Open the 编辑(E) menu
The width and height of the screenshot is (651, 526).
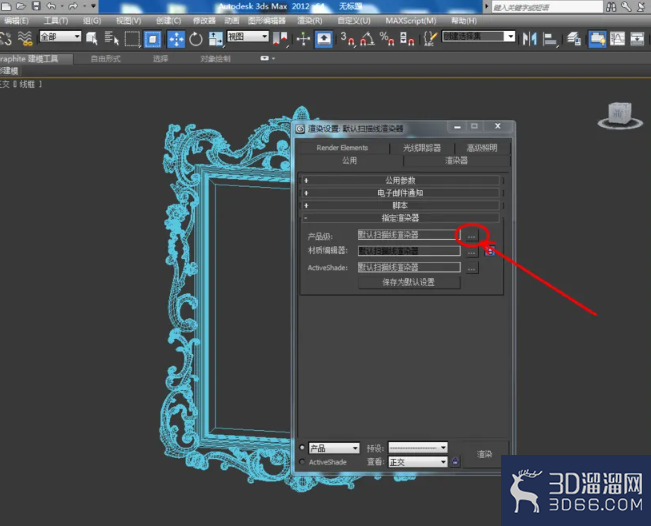(16, 21)
